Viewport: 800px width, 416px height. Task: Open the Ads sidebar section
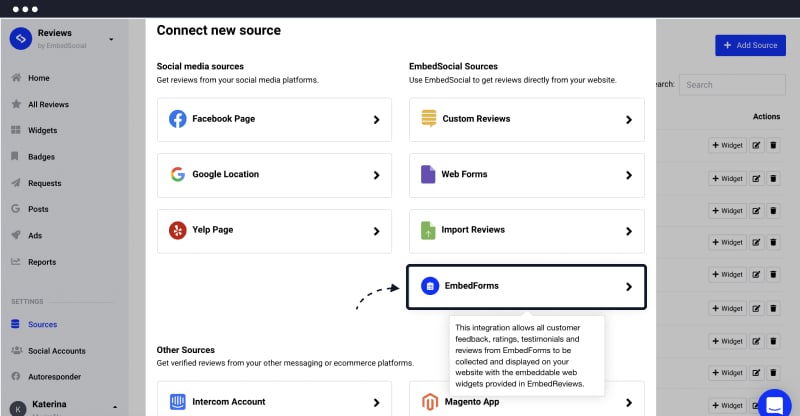click(35, 236)
